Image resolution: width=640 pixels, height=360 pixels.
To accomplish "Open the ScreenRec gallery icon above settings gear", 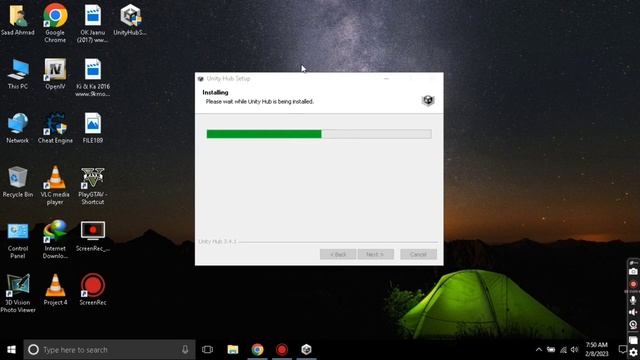I will [633, 340].
